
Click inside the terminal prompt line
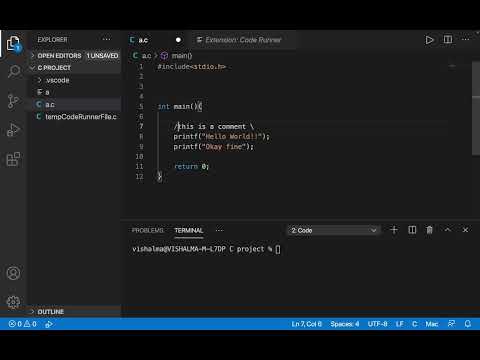click(206, 249)
